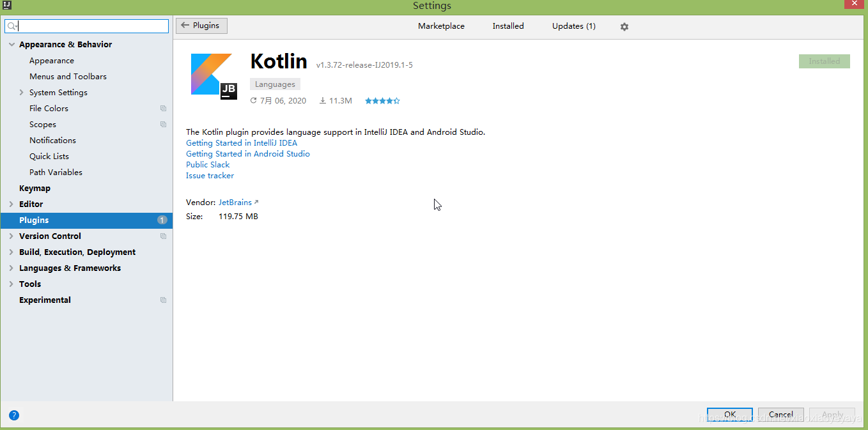Click the project-level icon beside File Colors
This screenshot has height=430, width=868.
(x=163, y=109)
